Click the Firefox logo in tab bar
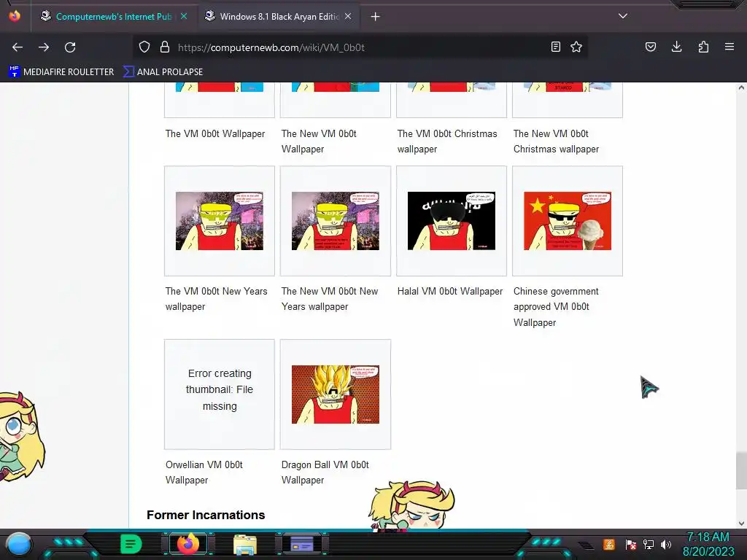This screenshot has width=747, height=560. click(x=15, y=16)
